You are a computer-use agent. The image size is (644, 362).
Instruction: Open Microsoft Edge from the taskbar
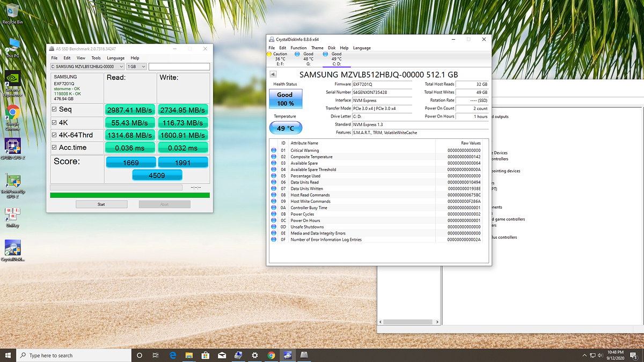(173, 355)
